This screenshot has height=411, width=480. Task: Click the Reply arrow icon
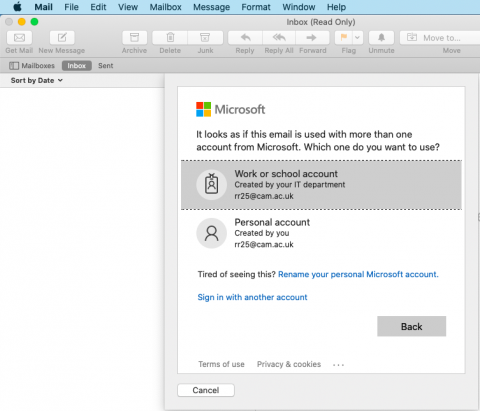coord(245,38)
